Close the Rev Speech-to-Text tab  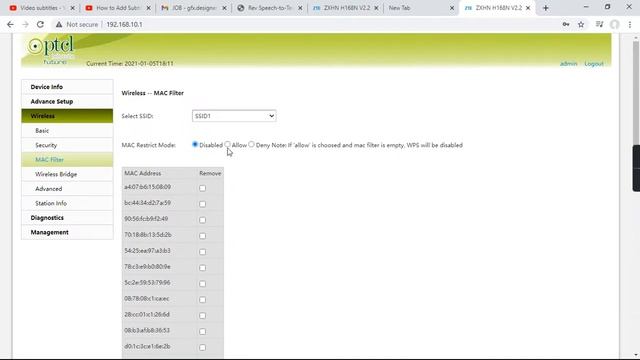point(300,8)
